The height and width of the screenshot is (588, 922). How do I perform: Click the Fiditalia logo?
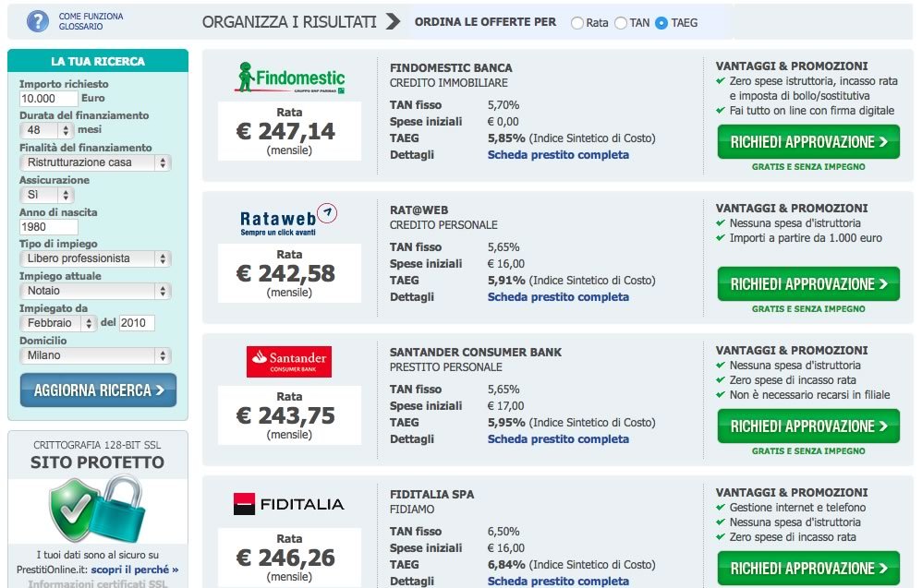(289, 504)
